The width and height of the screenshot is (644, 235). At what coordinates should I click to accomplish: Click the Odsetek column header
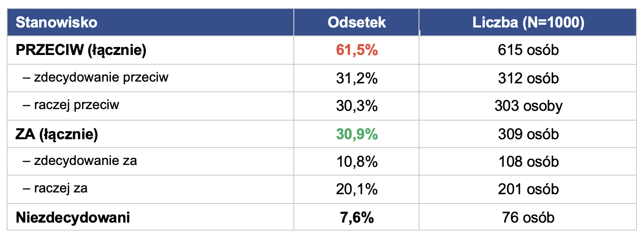click(356, 23)
